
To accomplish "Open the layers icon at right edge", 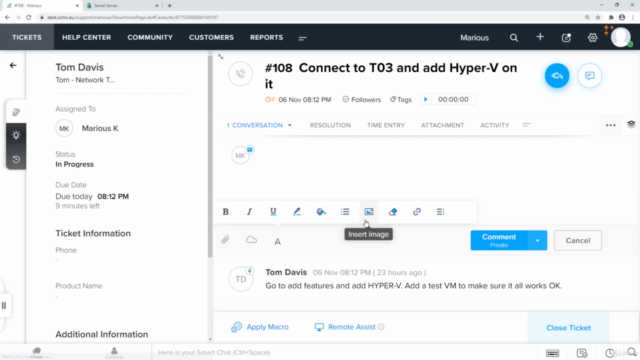I will [x=631, y=124].
